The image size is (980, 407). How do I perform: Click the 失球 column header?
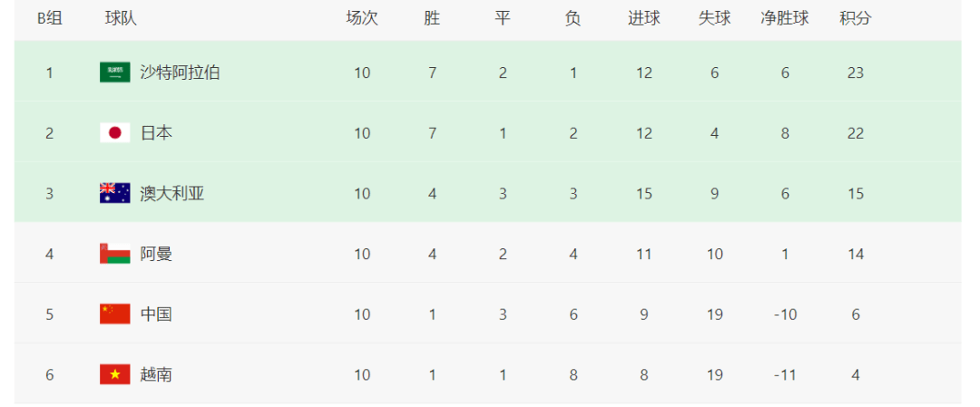click(714, 19)
